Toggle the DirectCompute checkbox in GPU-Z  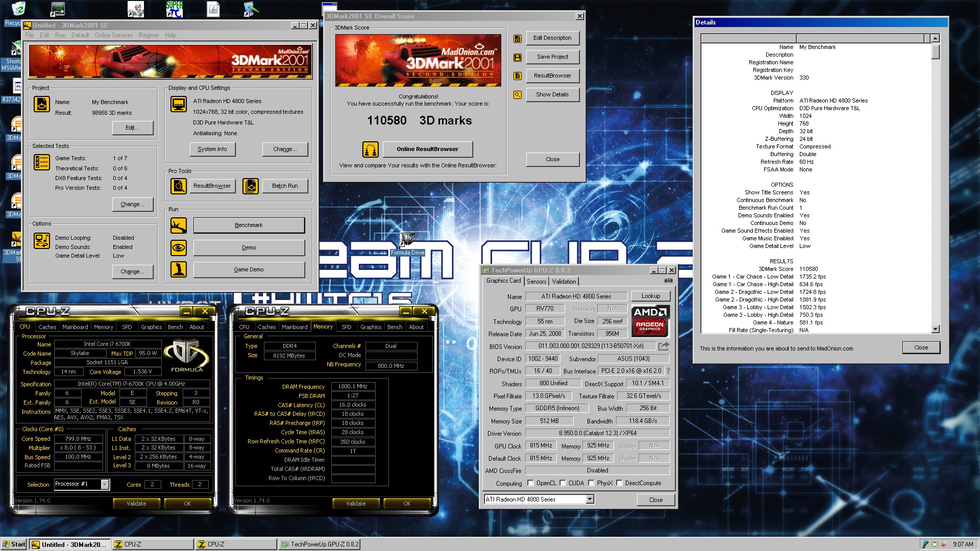(x=619, y=483)
